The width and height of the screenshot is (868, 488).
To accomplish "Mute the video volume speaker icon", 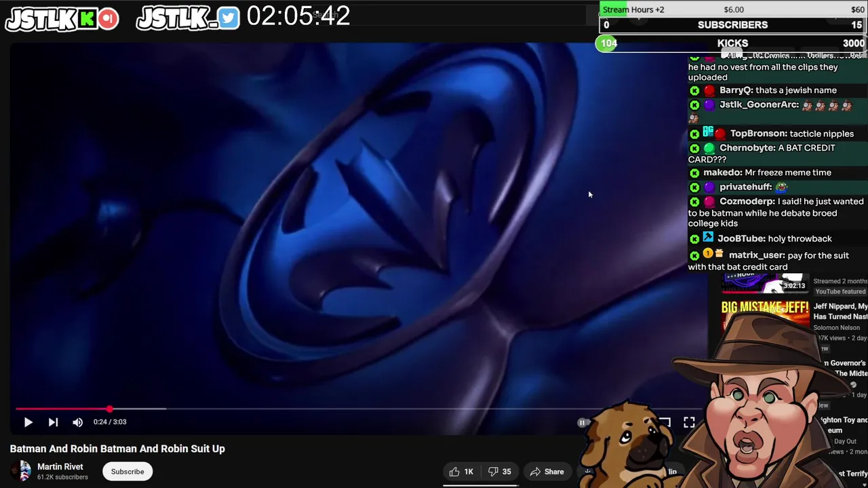I will [78, 422].
